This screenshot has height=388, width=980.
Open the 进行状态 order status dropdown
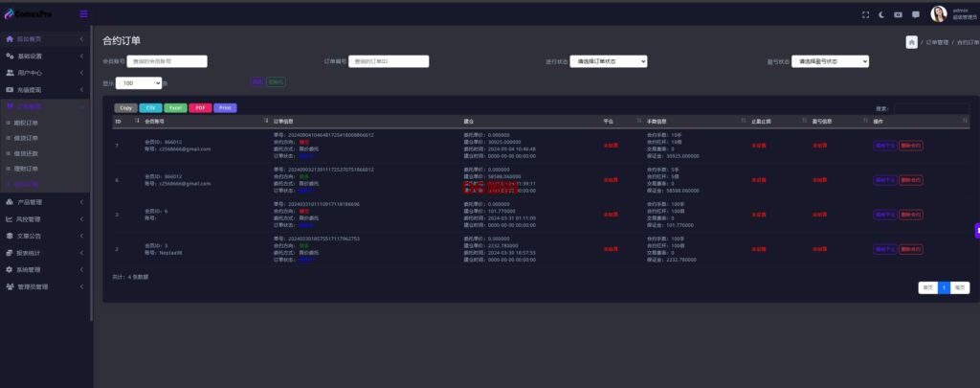[x=608, y=61]
